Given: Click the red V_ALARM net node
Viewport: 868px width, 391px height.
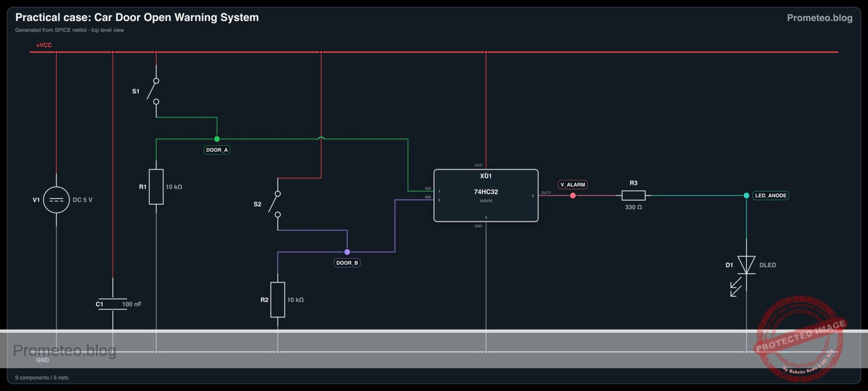Looking at the screenshot, I should [x=573, y=195].
